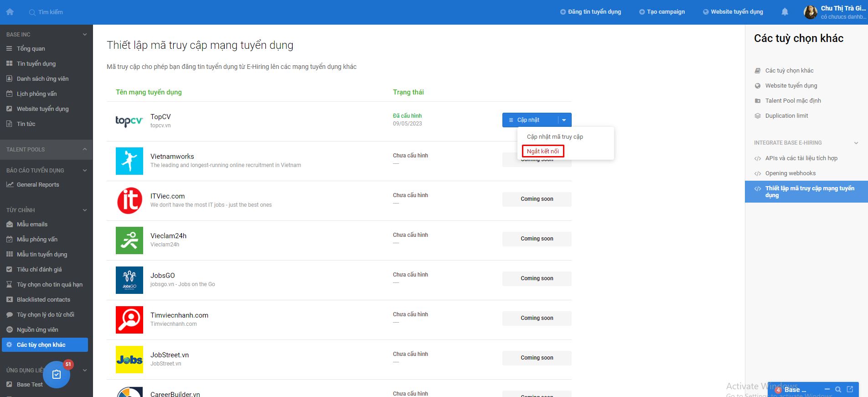Open Website tuyển dụng in top bar
Screen dimensions: 868x397
(733, 12)
